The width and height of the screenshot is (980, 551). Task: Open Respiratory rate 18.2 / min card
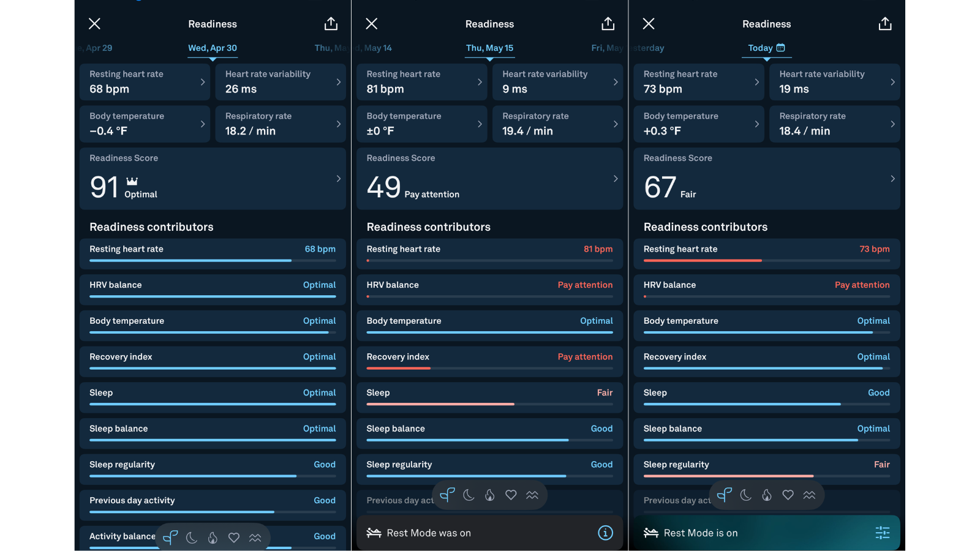[x=281, y=124]
